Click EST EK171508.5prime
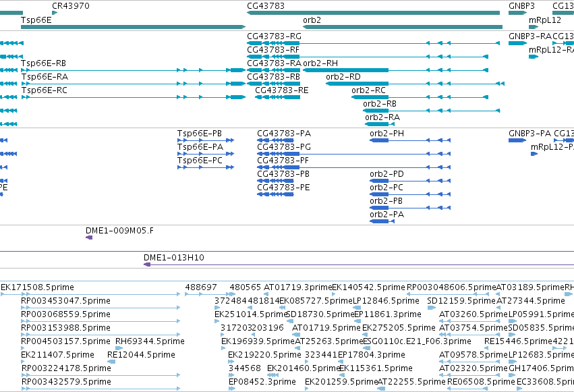 point(90,294)
